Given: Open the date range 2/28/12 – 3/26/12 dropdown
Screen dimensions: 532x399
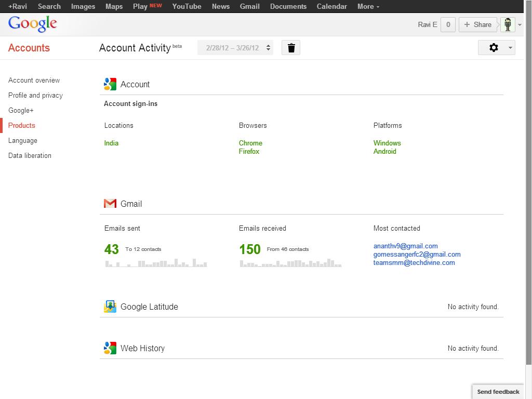Looking at the screenshot, I should pos(235,48).
